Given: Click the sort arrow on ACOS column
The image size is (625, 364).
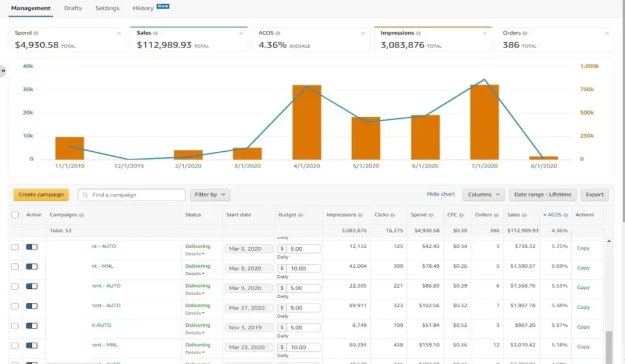Looking at the screenshot, I should pos(544,215).
